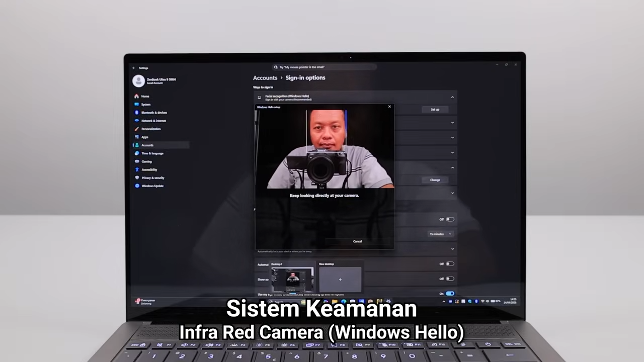The width and height of the screenshot is (644, 362).
Task: Close the Windows Hello setup dialog
Action: coord(389,107)
